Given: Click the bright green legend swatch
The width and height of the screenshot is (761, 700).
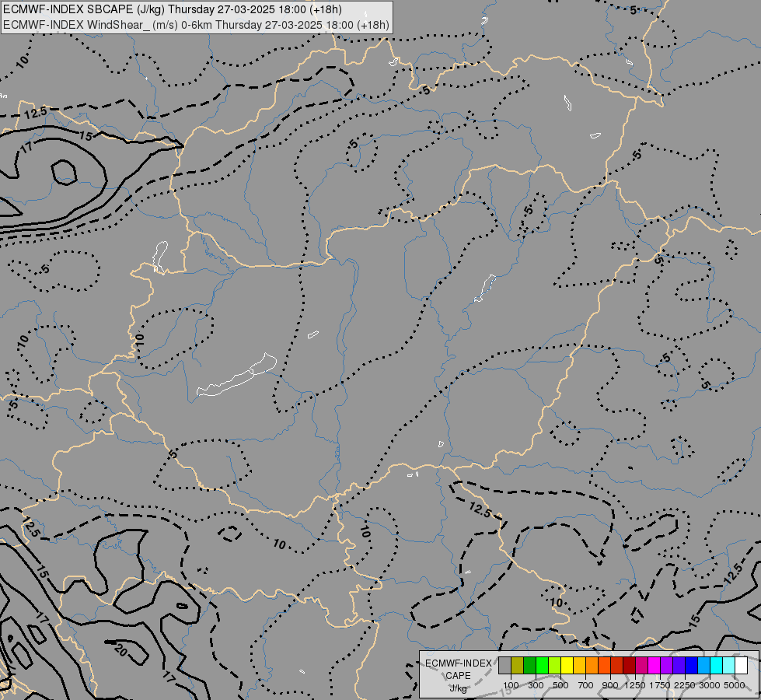Looking at the screenshot, I should coord(542,666).
